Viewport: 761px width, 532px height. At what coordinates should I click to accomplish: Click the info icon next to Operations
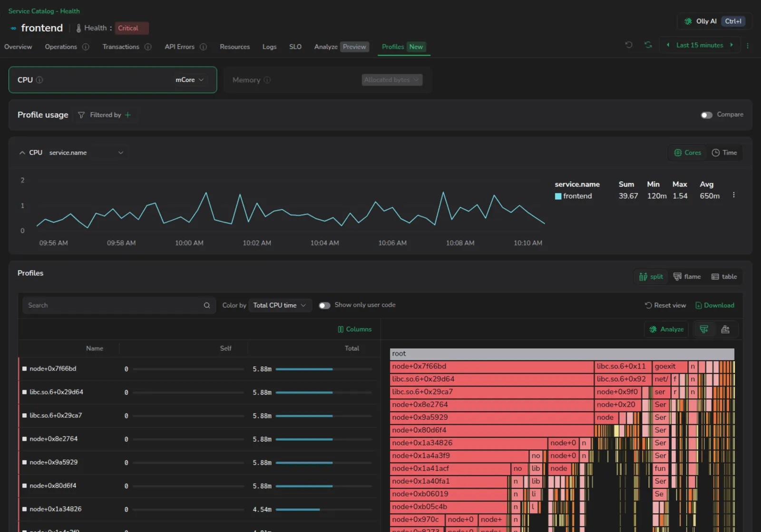pos(86,47)
